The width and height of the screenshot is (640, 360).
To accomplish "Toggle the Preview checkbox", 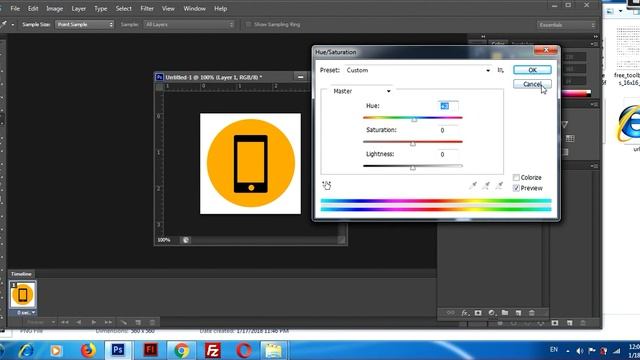I will coord(516,188).
